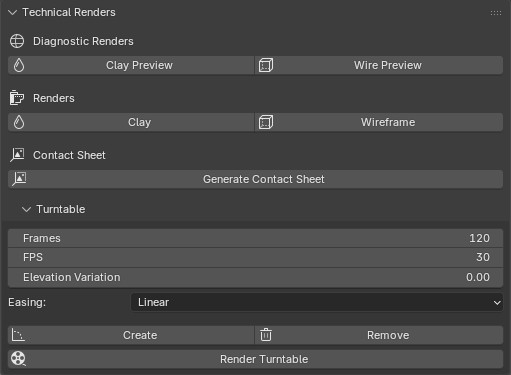
Task: Click the Contact Sheet section label
Action: point(69,155)
